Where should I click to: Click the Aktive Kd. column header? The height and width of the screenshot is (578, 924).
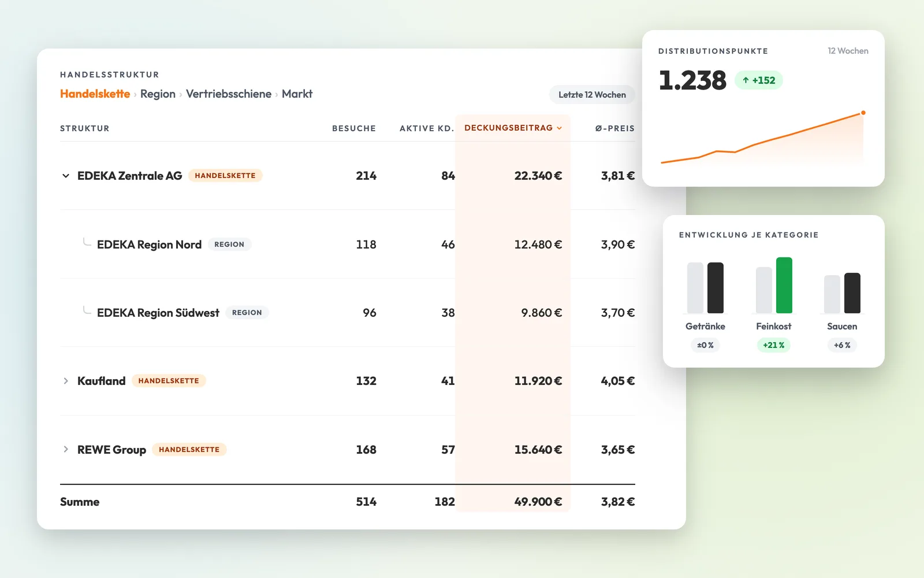pos(427,128)
